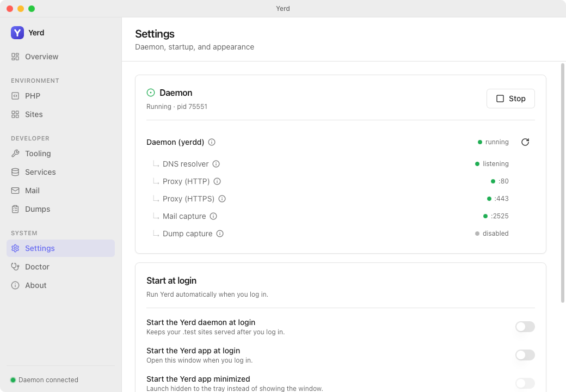
Task: Click the 'running' status of Daemon (yerdd)
Action: click(497, 142)
